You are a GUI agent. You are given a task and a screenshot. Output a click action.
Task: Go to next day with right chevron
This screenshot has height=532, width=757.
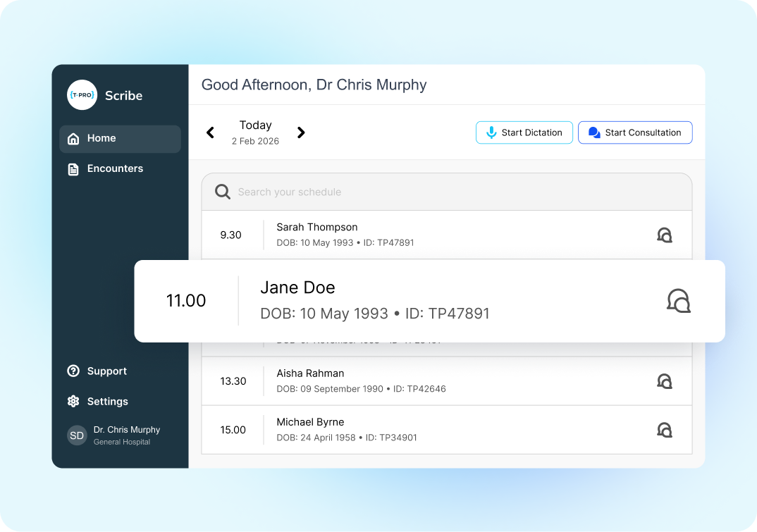[301, 132]
